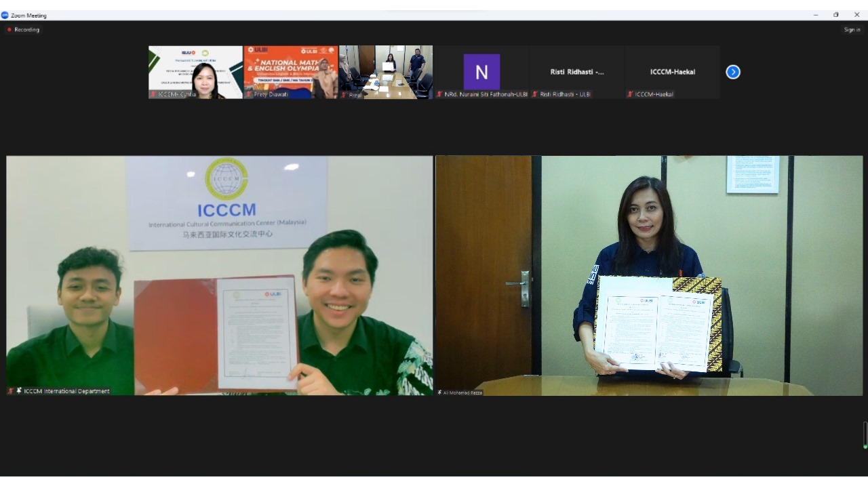Click pin icon beside Ali Mohamad Rezza name
This screenshot has height=486, width=868.
pos(439,392)
